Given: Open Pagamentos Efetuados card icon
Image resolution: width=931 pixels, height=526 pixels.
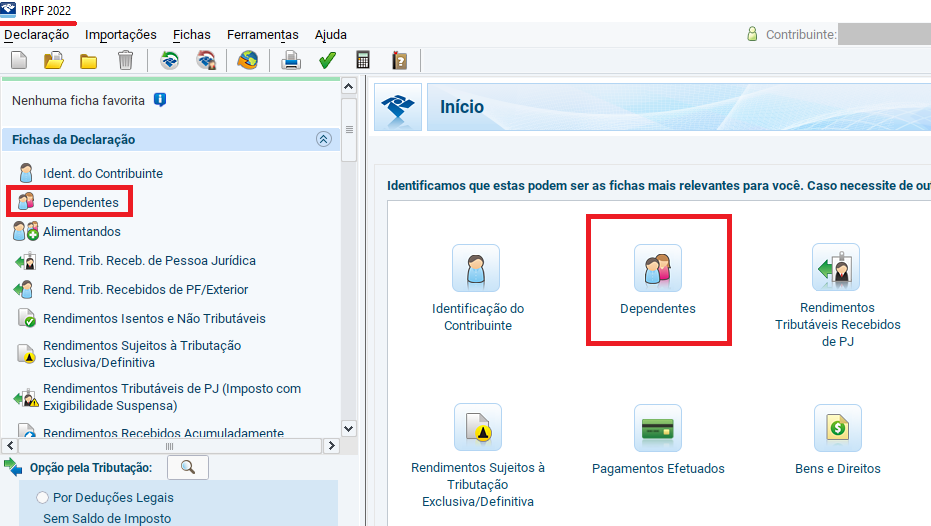Looking at the screenshot, I should click(657, 428).
